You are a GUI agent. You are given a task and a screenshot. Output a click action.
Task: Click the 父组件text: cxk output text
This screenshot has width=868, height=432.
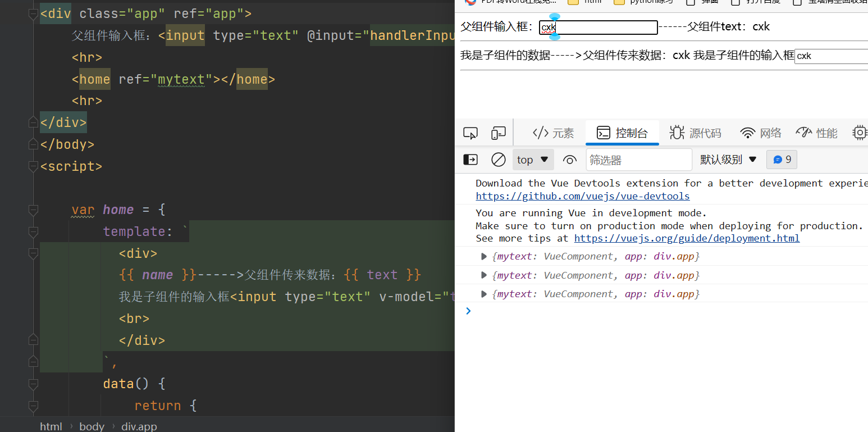pos(728,26)
